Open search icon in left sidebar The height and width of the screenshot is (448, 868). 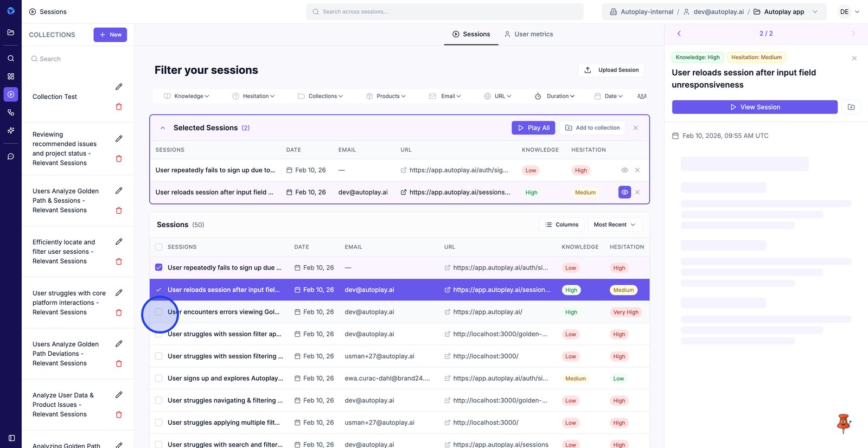[x=11, y=58]
